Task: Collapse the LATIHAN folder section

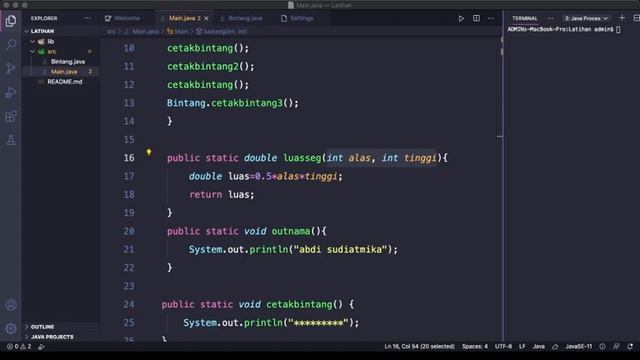Action: (60, 31)
